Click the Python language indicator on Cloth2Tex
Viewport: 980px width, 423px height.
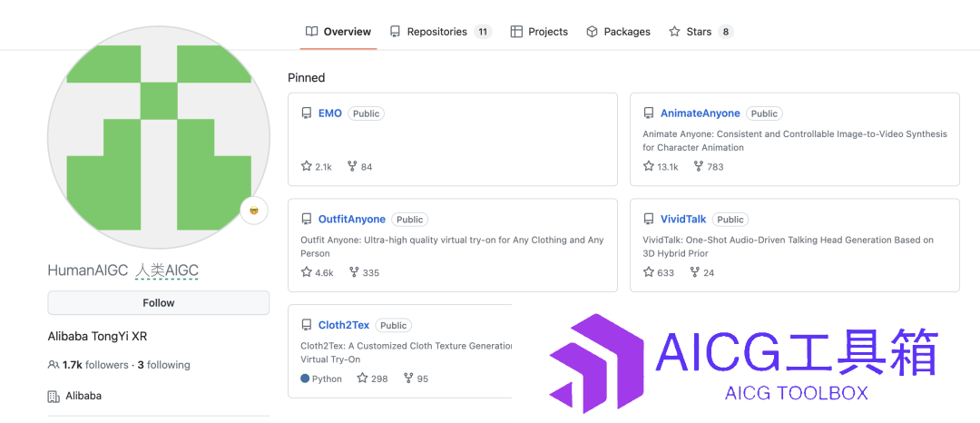pos(321,378)
